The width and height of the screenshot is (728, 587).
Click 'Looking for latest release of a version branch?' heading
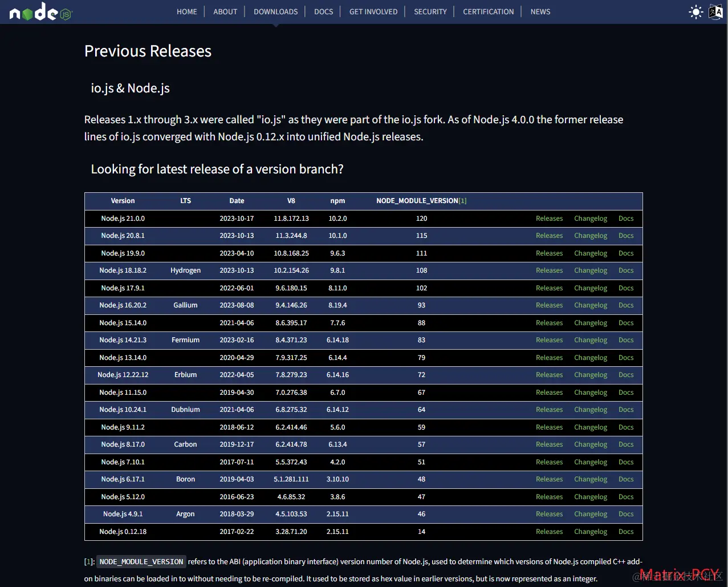click(217, 169)
